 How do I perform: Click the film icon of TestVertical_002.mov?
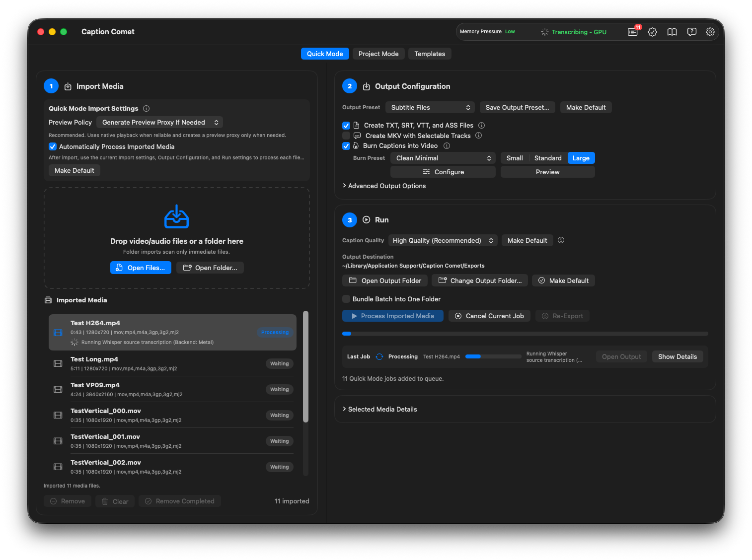(58, 467)
